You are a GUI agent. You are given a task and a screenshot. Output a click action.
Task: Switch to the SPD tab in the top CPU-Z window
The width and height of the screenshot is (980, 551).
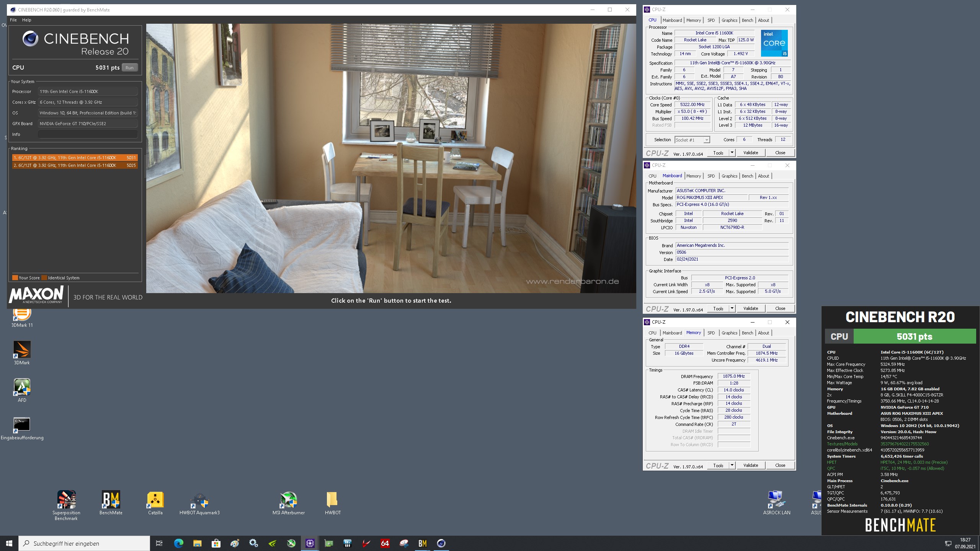click(711, 20)
